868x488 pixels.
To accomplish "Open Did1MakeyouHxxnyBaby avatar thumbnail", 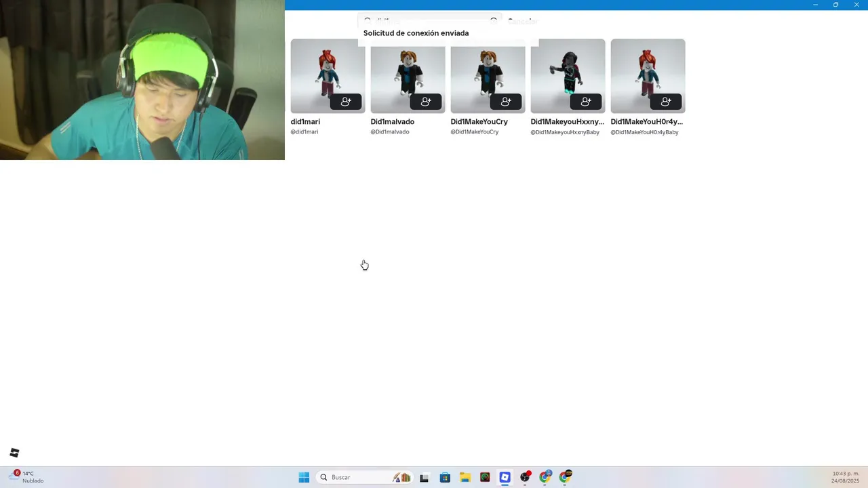I will click(x=568, y=76).
